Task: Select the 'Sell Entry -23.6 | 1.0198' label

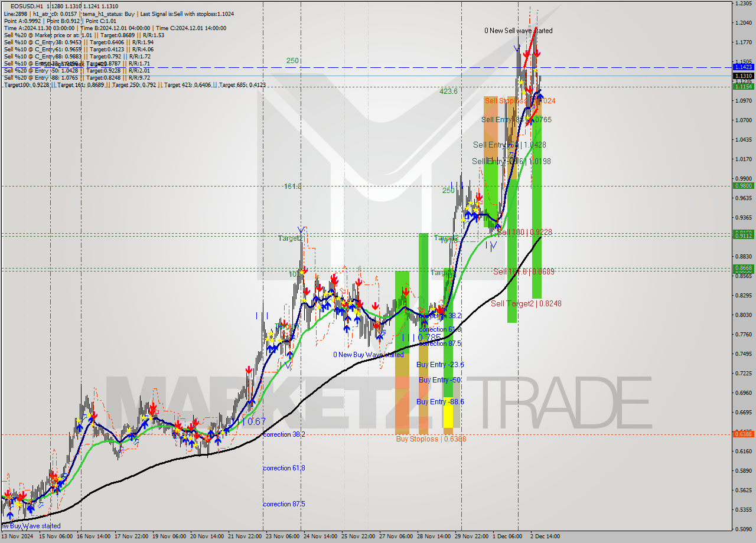Action: click(x=511, y=161)
